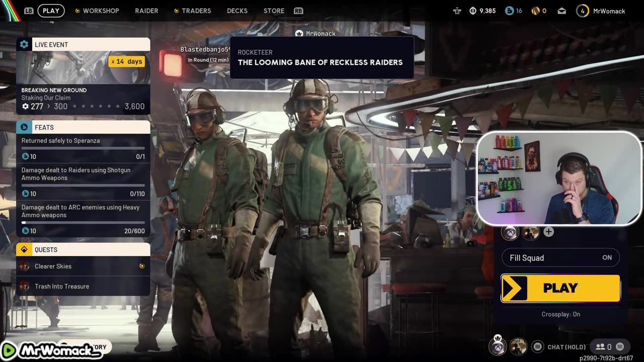
Task: Click the MrWomack nameplate above raider
Action: 316,34
